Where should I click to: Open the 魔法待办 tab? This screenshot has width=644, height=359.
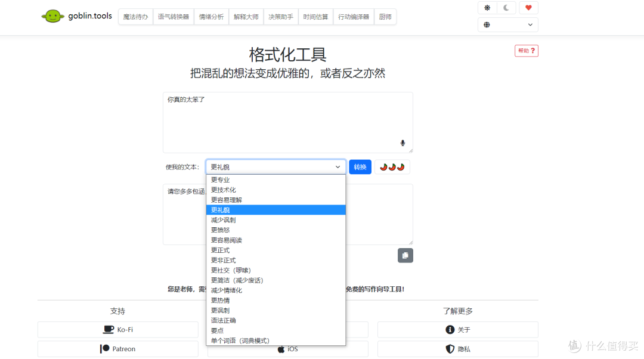(x=135, y=17)
